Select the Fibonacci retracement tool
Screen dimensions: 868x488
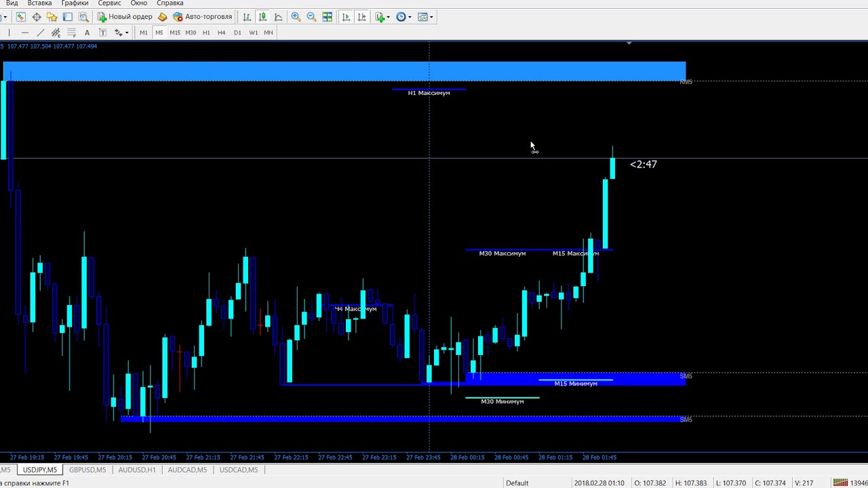tap(71, 33)
